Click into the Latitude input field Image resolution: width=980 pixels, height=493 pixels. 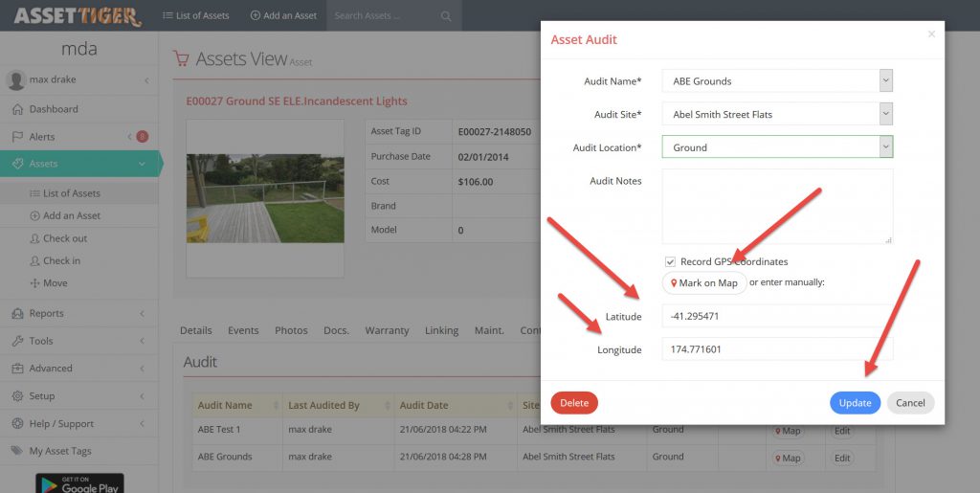coord(776,316)
